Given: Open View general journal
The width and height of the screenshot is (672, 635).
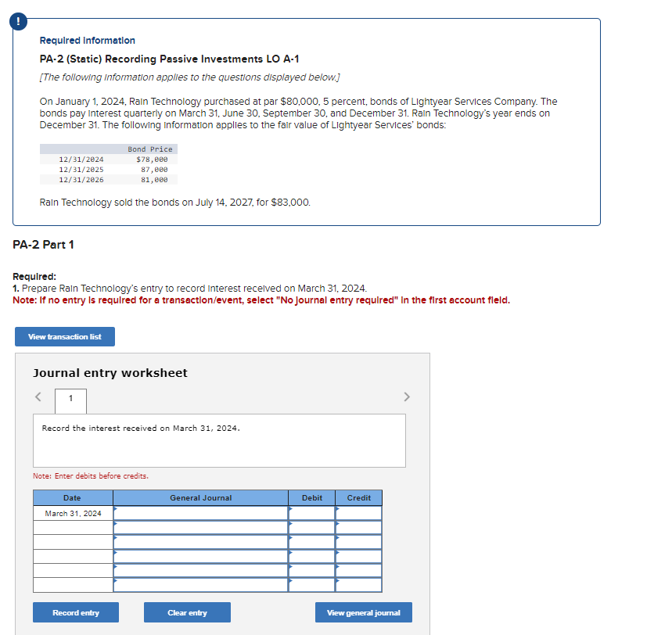Looking at the screenshot, I should pyautogui.click(x=364, y=613).
